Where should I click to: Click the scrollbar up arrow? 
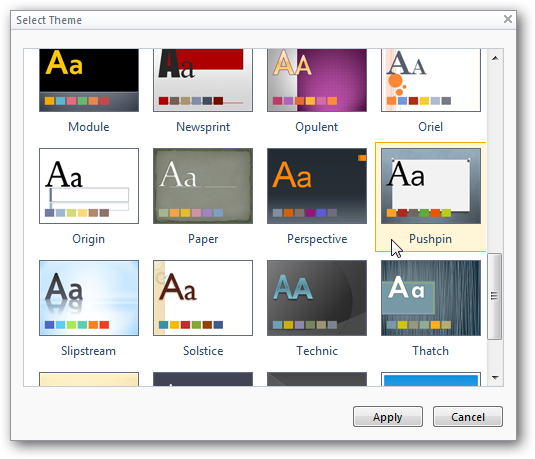[495, 58]
